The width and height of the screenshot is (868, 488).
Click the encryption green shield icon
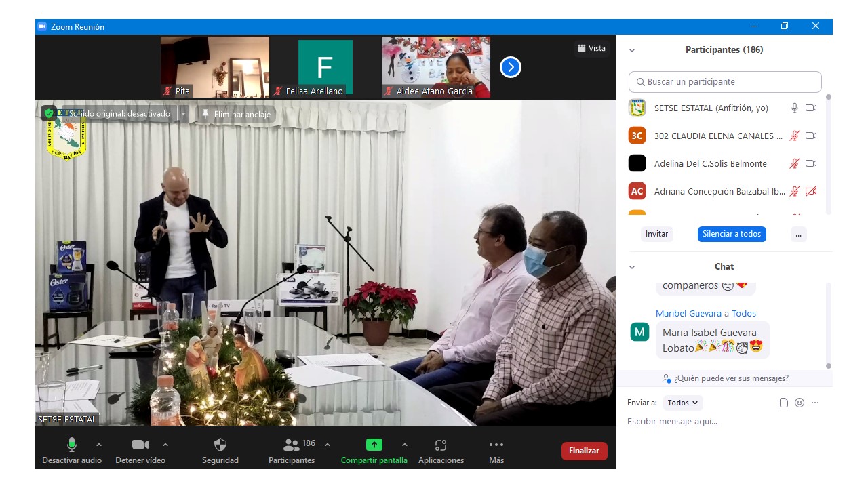[49, 113]
